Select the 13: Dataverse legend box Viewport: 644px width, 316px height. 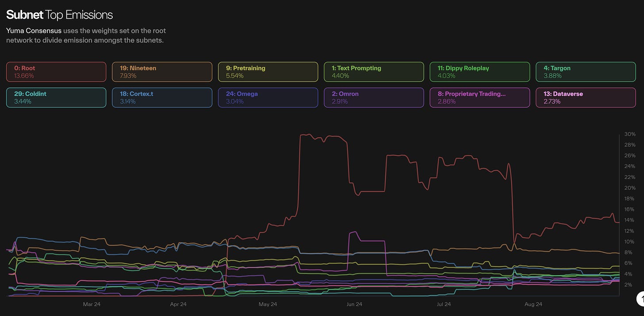[586, 97]
